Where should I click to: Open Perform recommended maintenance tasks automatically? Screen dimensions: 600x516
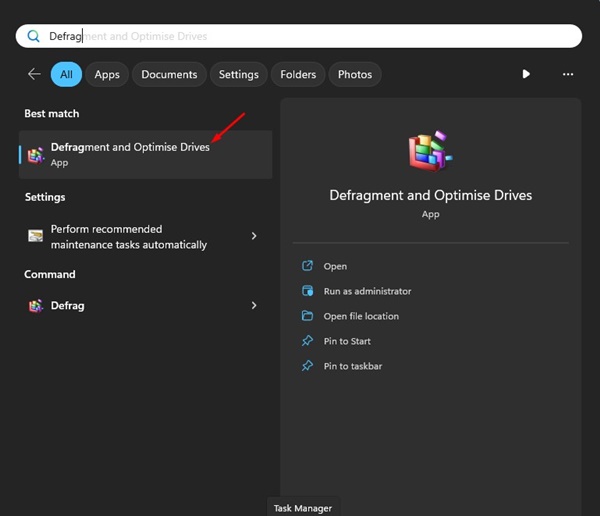pos(145,237)
